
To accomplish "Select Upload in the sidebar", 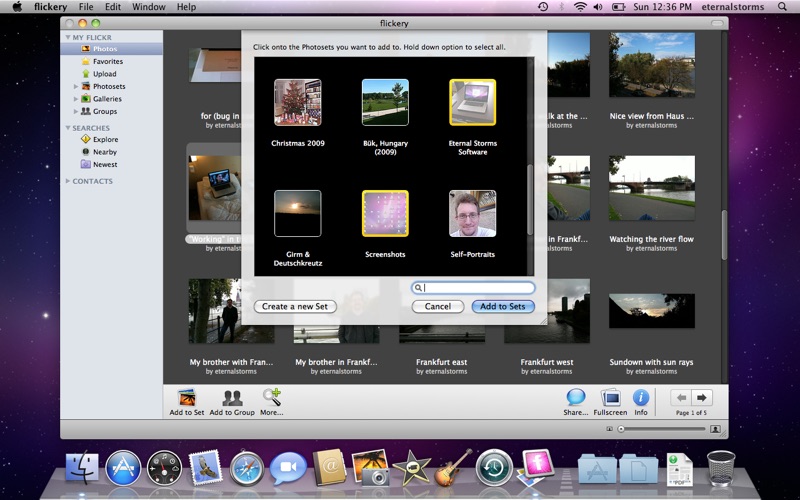I will coord(104,74).
